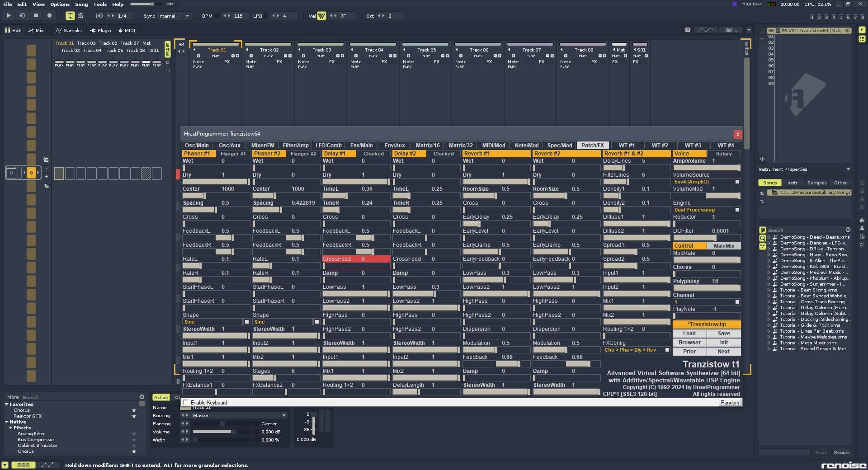
Task: Start playback with the Play transport button
Action: 9,16
